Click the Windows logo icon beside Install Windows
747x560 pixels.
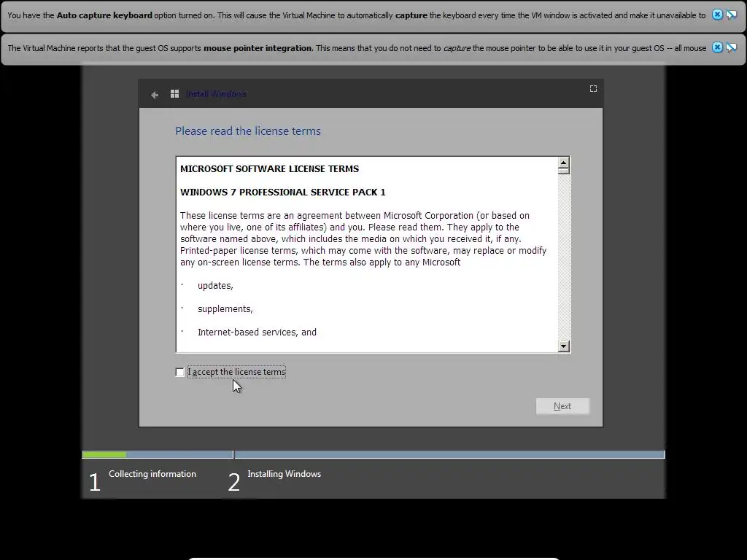(175, 94)
